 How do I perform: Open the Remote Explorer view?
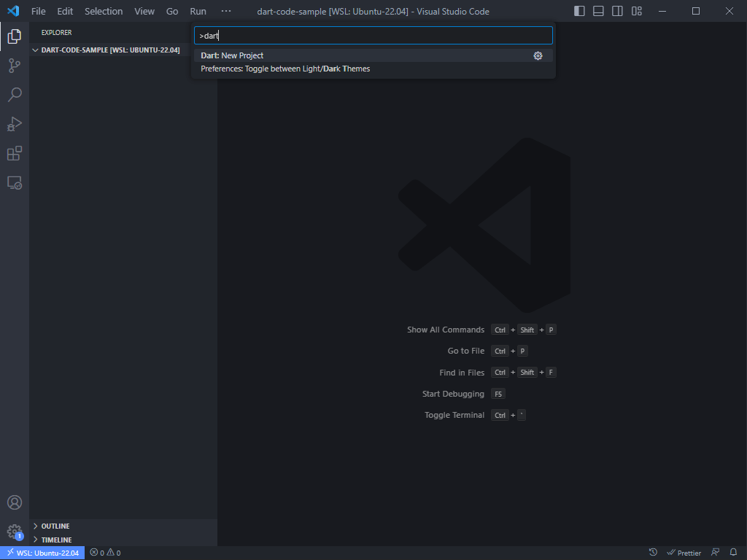[x=15, y=183]
